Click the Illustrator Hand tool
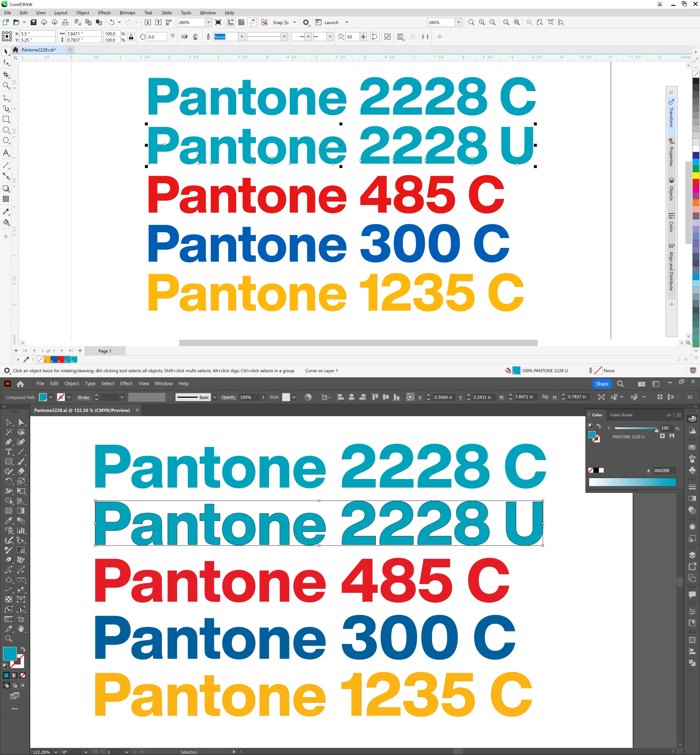The width and height of the screenshot is (700, 755). point(21,628)
